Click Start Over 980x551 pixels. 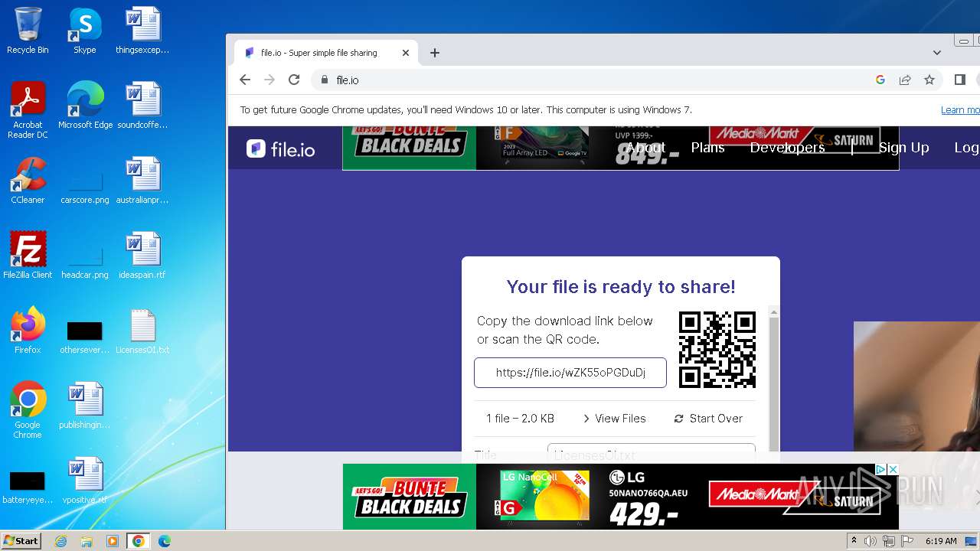(708, 419)
